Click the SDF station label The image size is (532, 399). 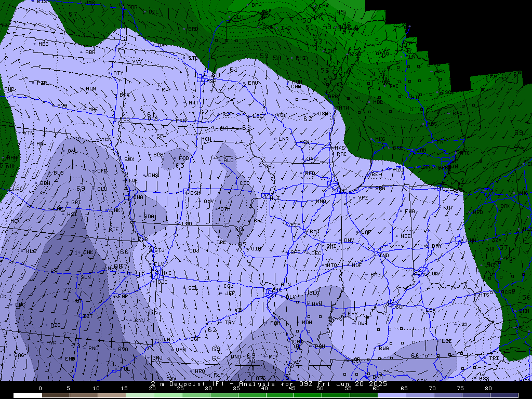401,307
